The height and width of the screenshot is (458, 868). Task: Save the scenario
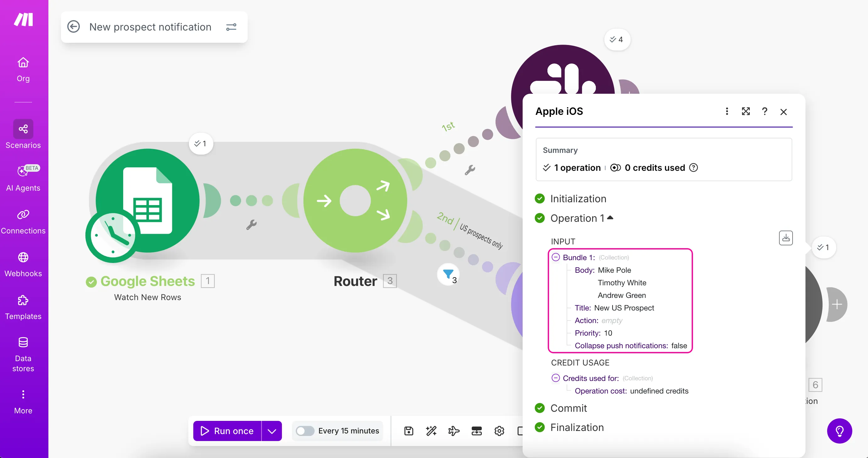point(409,431)
